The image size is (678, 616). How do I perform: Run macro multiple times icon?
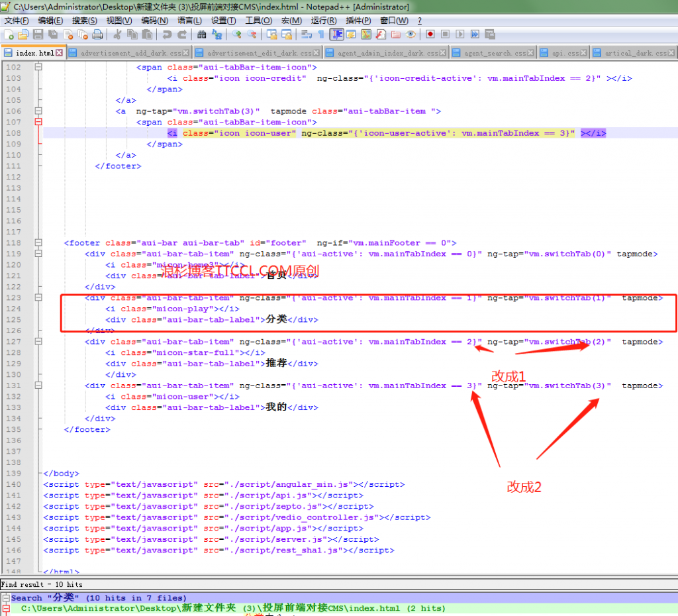pos(475,34)
